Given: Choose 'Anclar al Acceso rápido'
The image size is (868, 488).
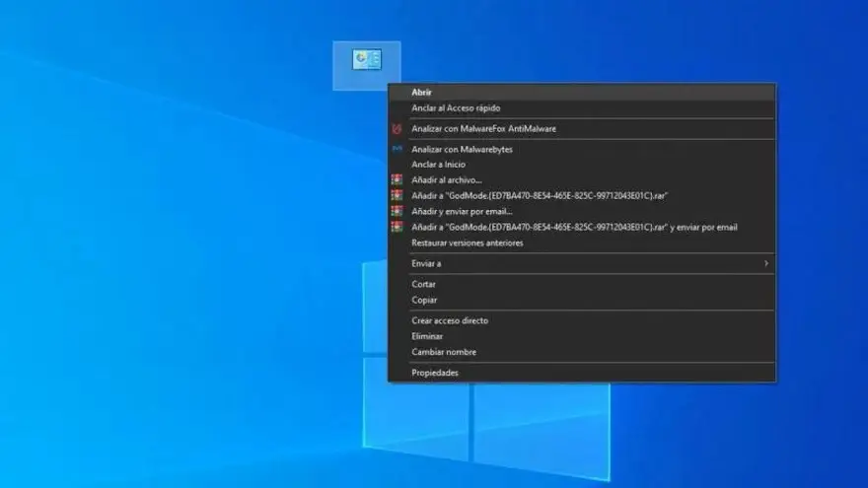Looking at the screenshot, I should click(582, 107).
